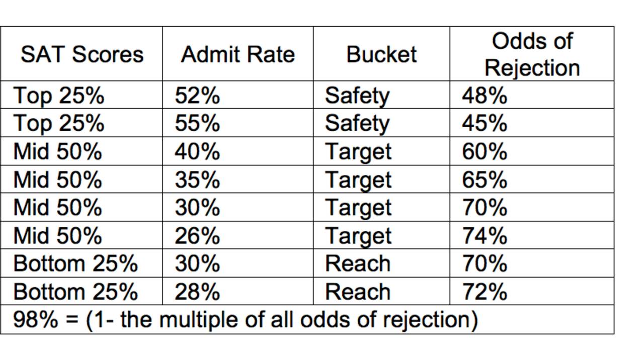This screenshot has height=362, width=644.
Task: Select the 55% admit rate cell
Action: coord(238,123)
